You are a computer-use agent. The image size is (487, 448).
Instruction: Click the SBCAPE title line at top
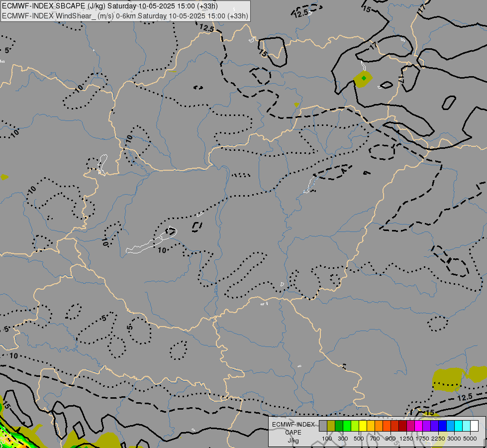(x=110, y=6)
